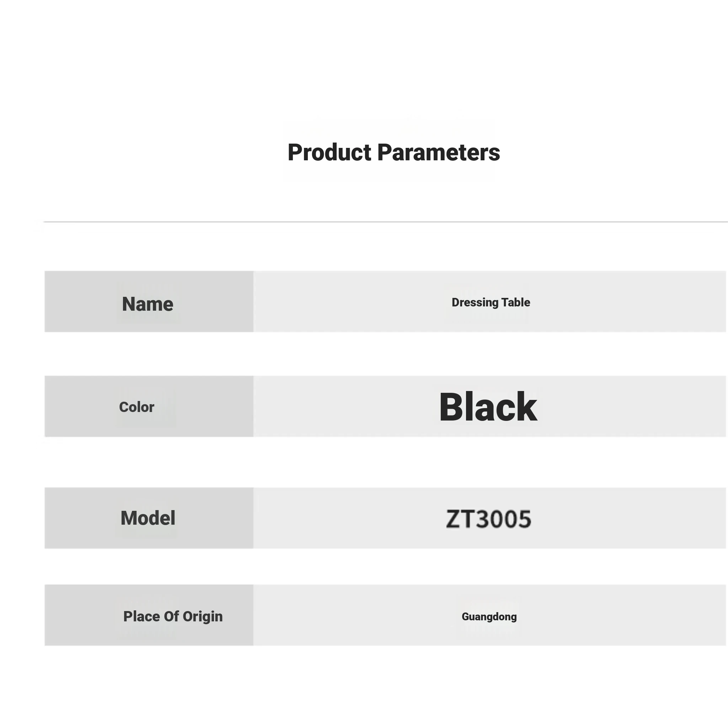Click the Color label
This screenshot has width=728, height=701.
pyautogui.click(x=137, y=407)
